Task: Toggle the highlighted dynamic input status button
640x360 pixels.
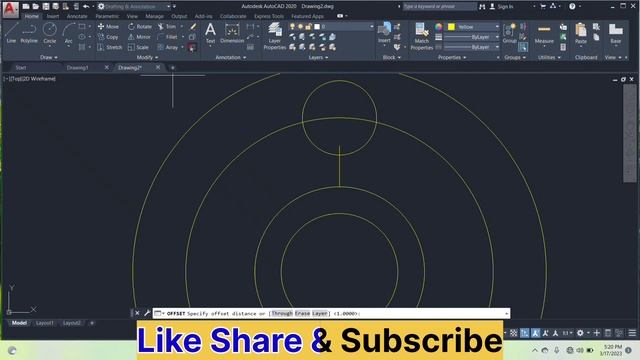Action: tap(524, 333)
